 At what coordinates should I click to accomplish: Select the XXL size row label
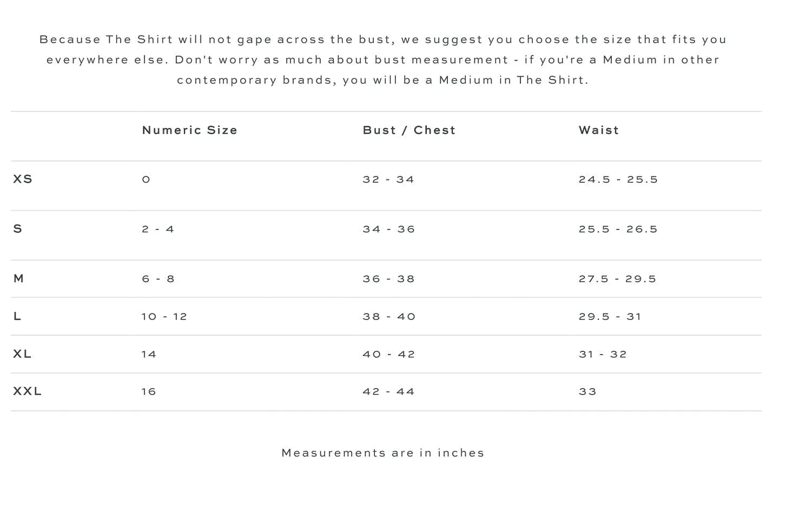pyautogui.click(x=27, y=391)
